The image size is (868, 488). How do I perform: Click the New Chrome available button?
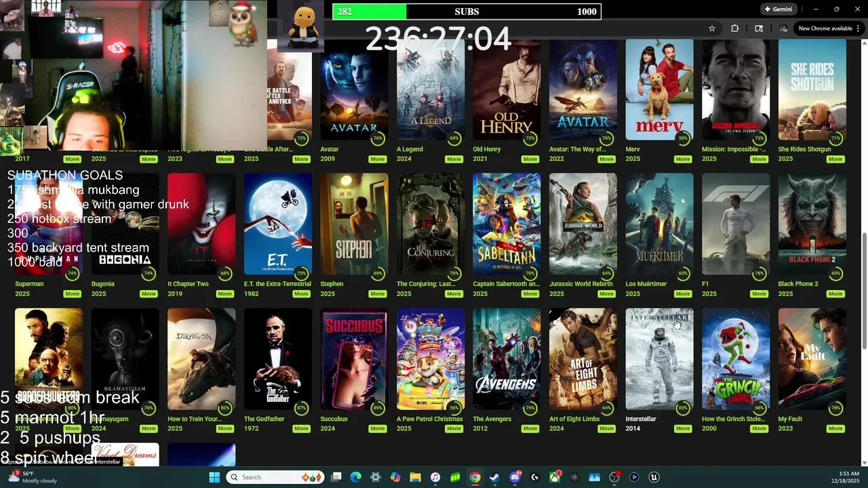pos(829,28)
